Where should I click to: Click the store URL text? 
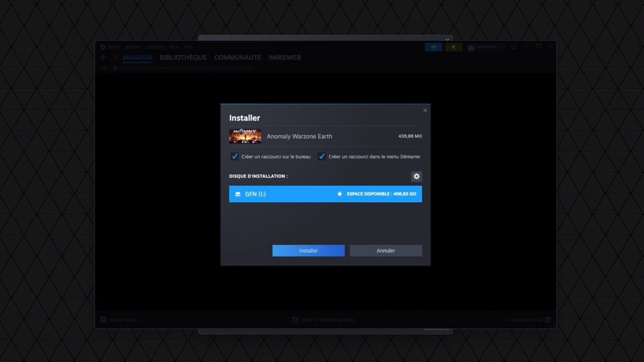186,68
